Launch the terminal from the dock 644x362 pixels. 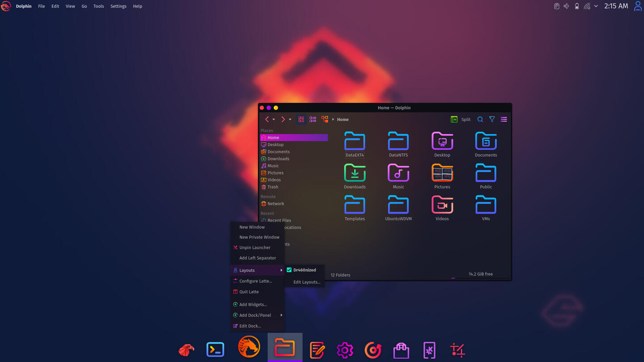[x=215, y=349]
